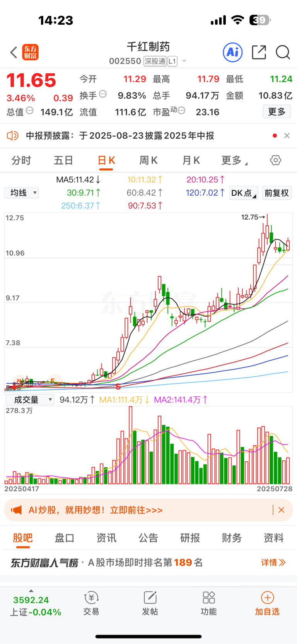Viewport: 297px width, 644px height.
Task: Tap the 20250417 start date label
Action: [x=22, y=489]
